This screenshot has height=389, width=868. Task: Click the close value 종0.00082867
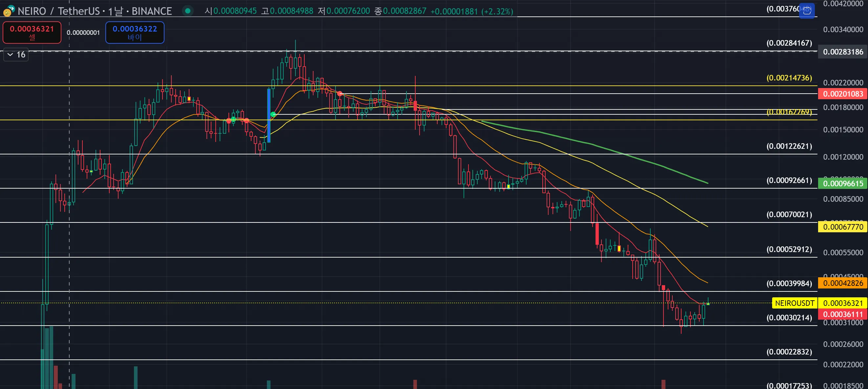pyautogui.click(x=400, y=11)
